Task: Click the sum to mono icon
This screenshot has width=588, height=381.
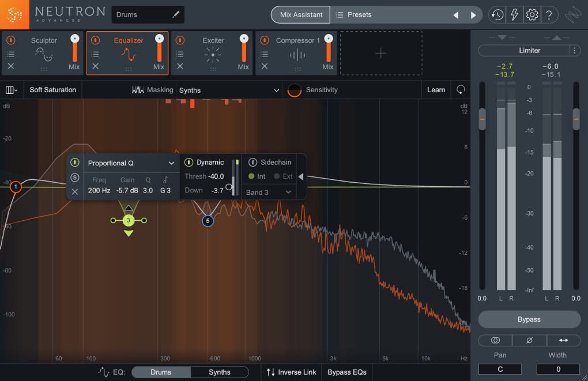Action: 495,340
